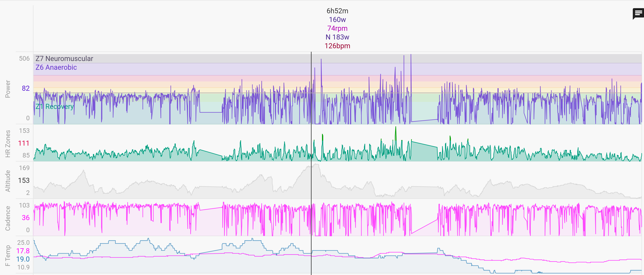
Task: Click the purple 82 power value
Action: (x=26, y=88)
